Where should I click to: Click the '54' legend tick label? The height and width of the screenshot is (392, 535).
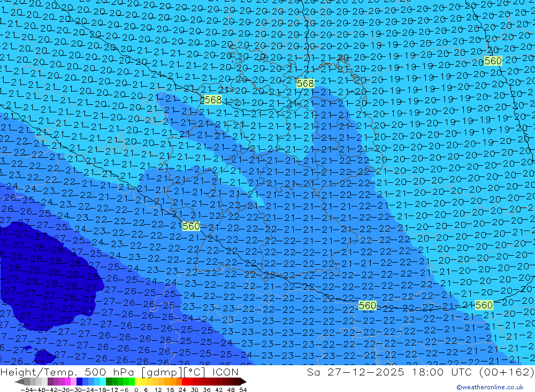(x=243, y=390)
